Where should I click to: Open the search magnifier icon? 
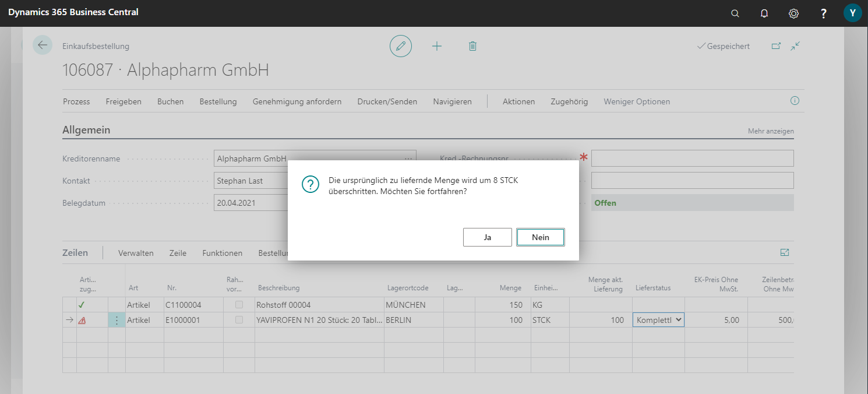pos(735,13)
